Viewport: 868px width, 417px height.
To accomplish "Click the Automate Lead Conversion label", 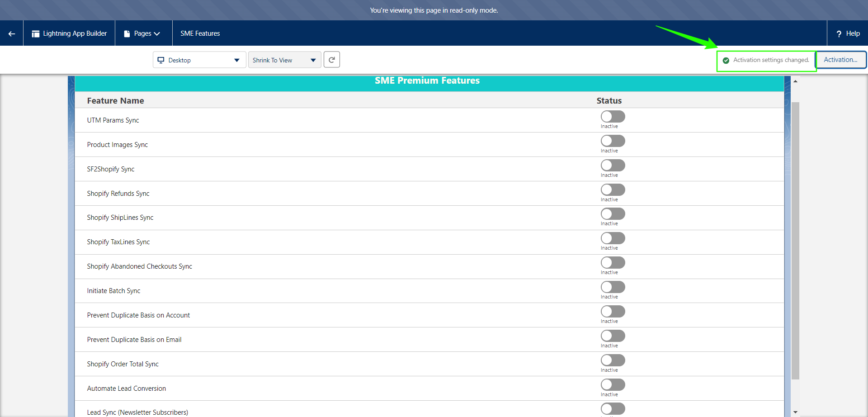I will click(x=127, y=389).
